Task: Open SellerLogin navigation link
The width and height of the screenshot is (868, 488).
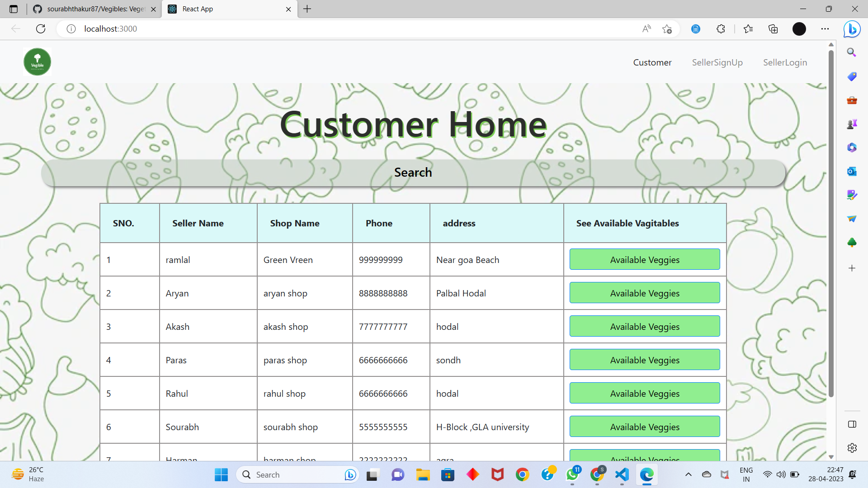Action: coord(785,62)
